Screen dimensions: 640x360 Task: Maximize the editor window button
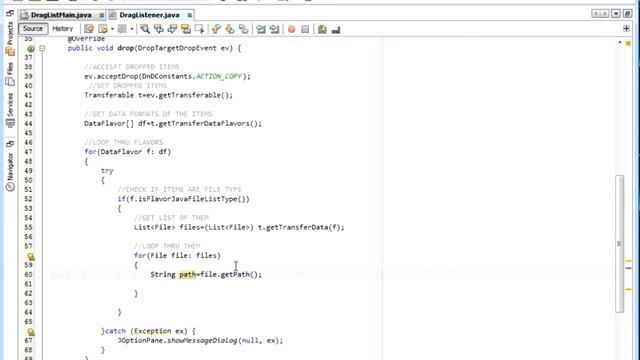tap(628, 14)
